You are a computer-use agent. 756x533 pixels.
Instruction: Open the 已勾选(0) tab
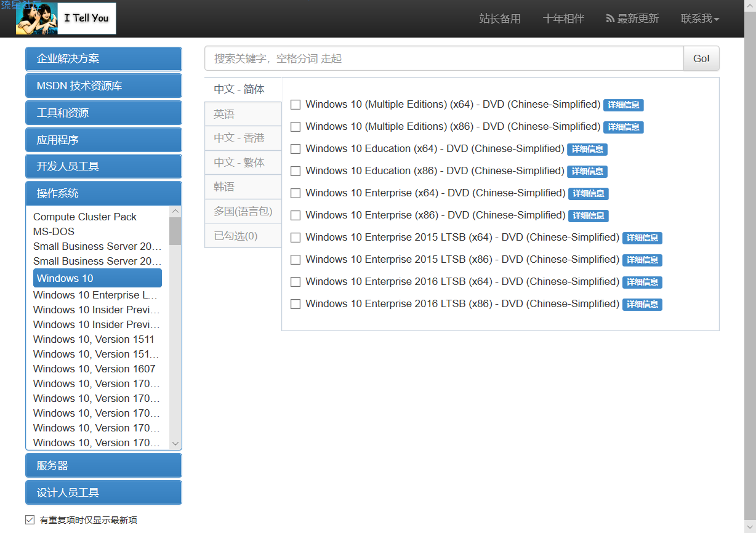pos(243,236)
